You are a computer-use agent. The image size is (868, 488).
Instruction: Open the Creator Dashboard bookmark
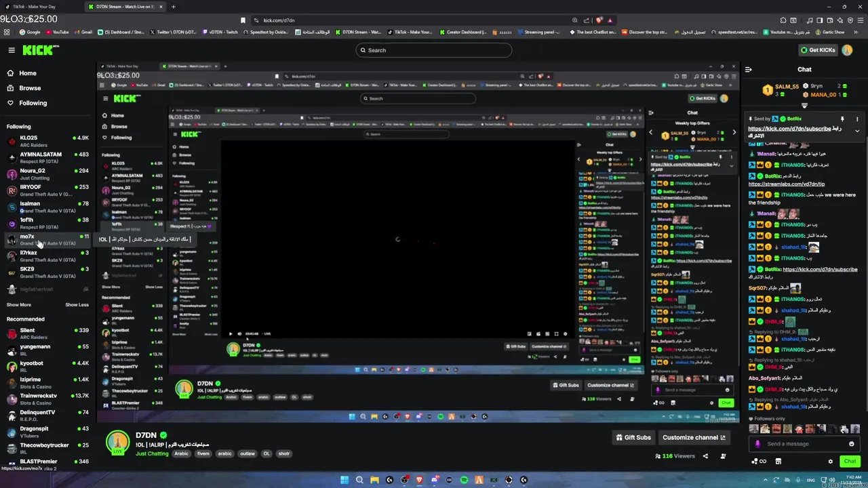click(463, 32)
